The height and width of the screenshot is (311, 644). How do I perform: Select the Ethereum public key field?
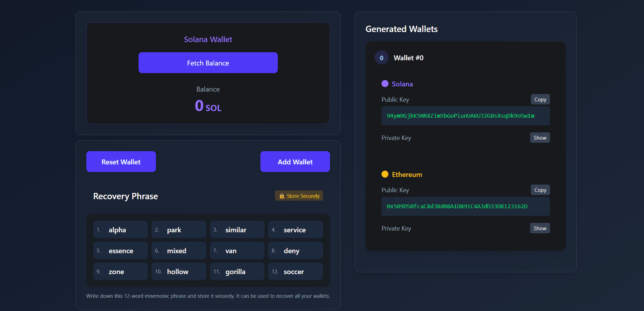pos(466,206)
